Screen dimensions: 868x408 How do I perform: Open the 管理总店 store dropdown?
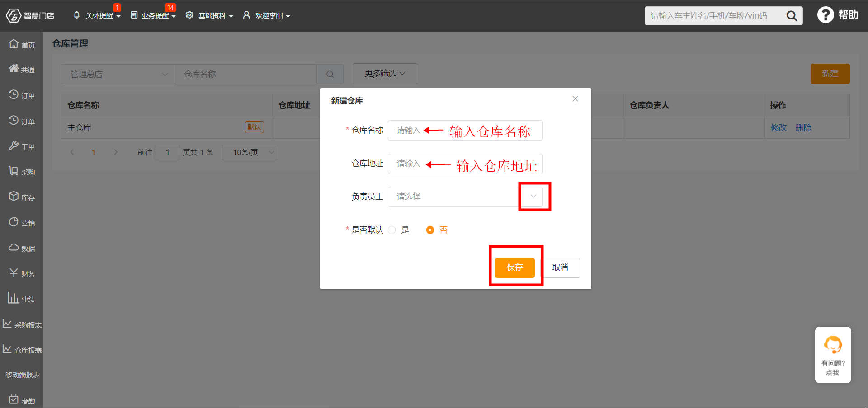coord(118,74)
